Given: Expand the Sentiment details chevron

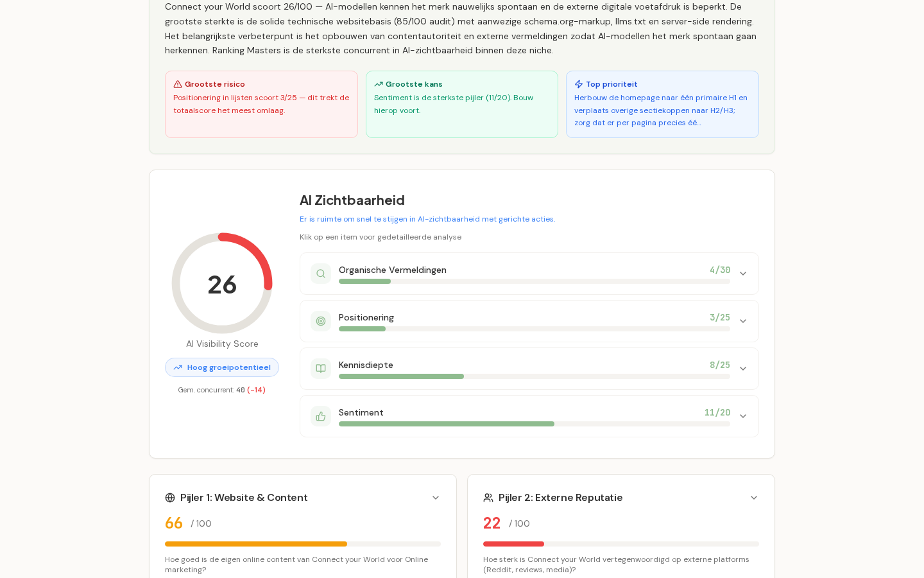Looking at the screenshot, I should click(743, 416).
